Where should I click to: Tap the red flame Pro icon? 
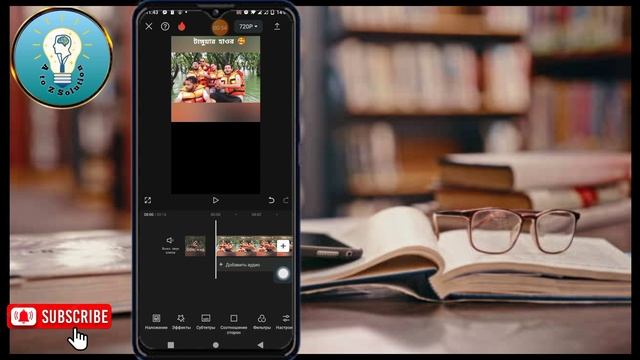(182, 27)
